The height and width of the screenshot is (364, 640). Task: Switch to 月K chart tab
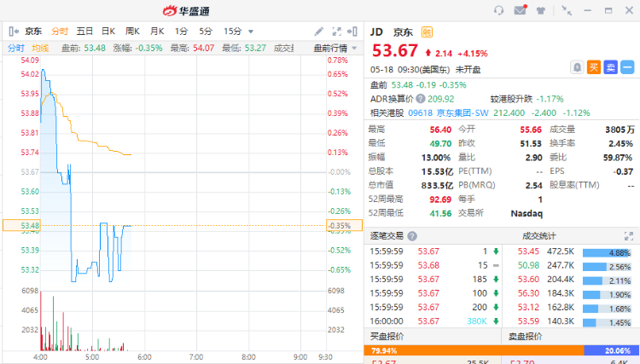(157, 32)
